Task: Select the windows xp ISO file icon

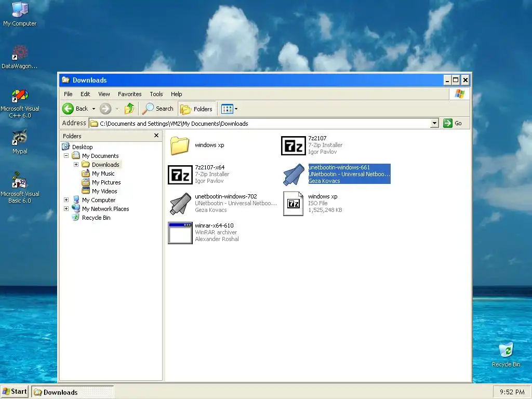Action: pos(293,204)
